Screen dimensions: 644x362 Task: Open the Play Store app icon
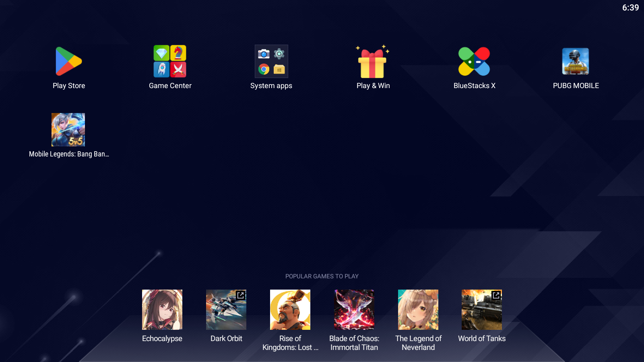[69, 61]
